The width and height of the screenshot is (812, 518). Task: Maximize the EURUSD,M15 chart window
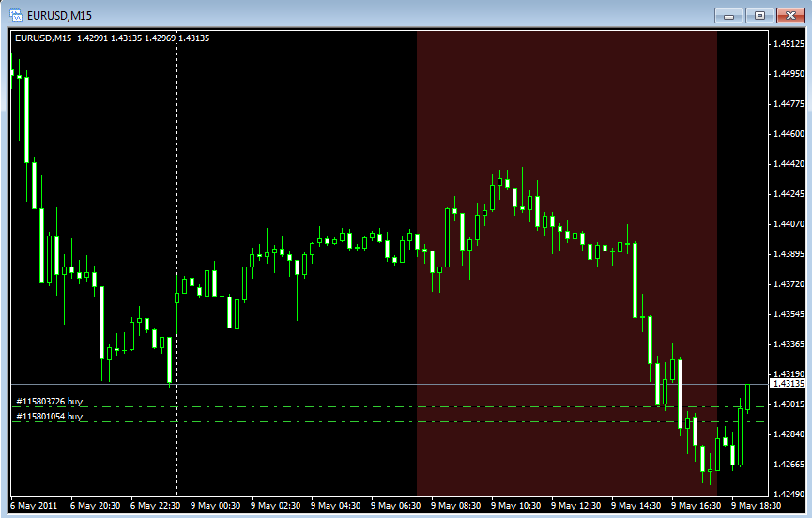[x=759, y=16]
